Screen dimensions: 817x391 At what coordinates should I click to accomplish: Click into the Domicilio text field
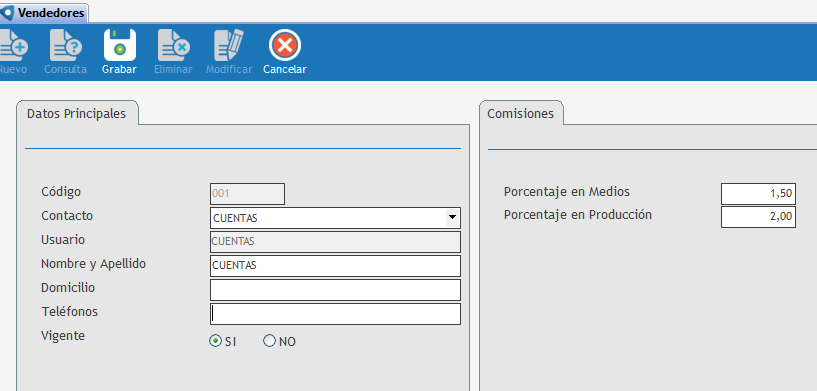point(336,290)
